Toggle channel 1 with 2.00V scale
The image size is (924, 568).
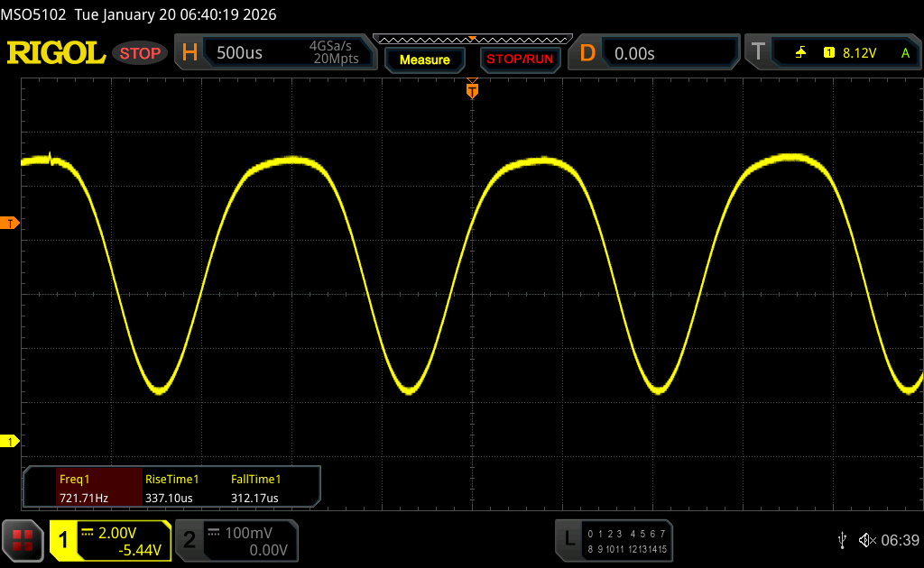pos(110,541)
